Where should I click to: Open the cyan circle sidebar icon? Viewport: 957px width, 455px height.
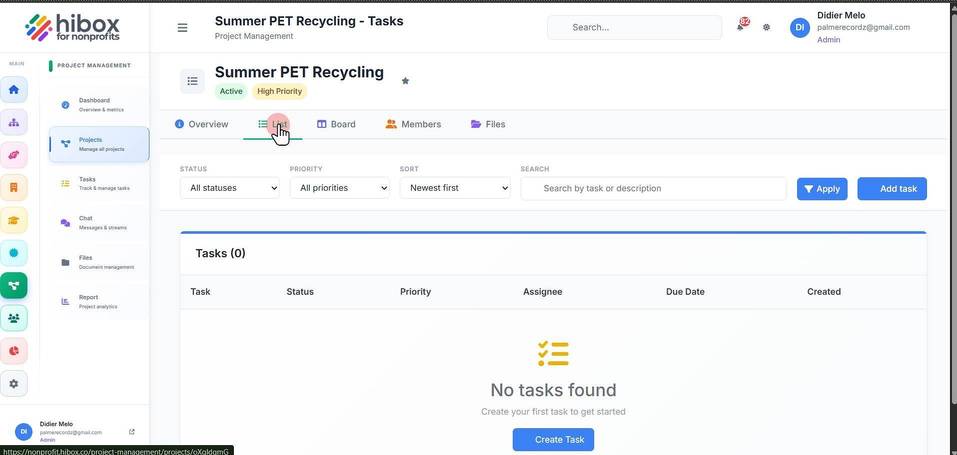point(13,253)
